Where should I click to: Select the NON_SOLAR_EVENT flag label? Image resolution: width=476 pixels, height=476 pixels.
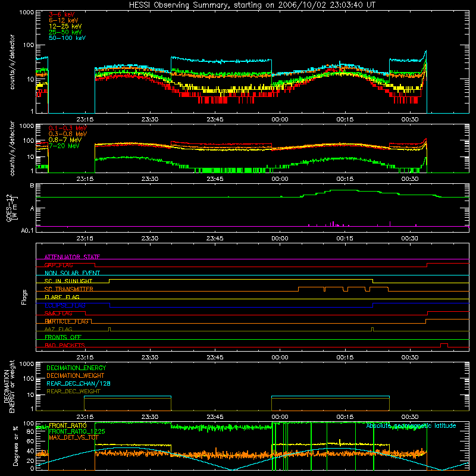72,273
